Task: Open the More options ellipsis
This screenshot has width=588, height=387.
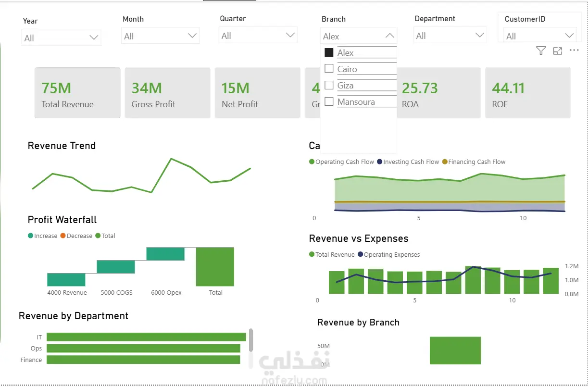Action: pyautogui.click(x=574, y=50)
